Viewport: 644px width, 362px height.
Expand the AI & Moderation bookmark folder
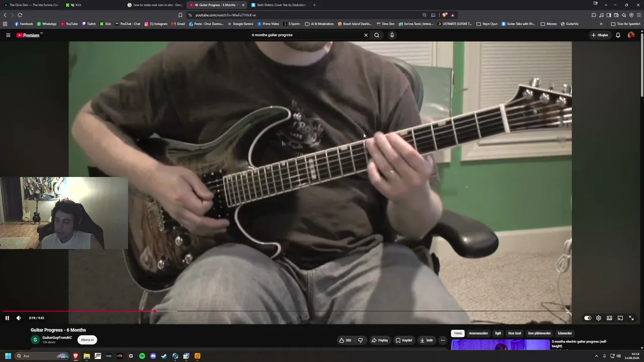point(319,24)
